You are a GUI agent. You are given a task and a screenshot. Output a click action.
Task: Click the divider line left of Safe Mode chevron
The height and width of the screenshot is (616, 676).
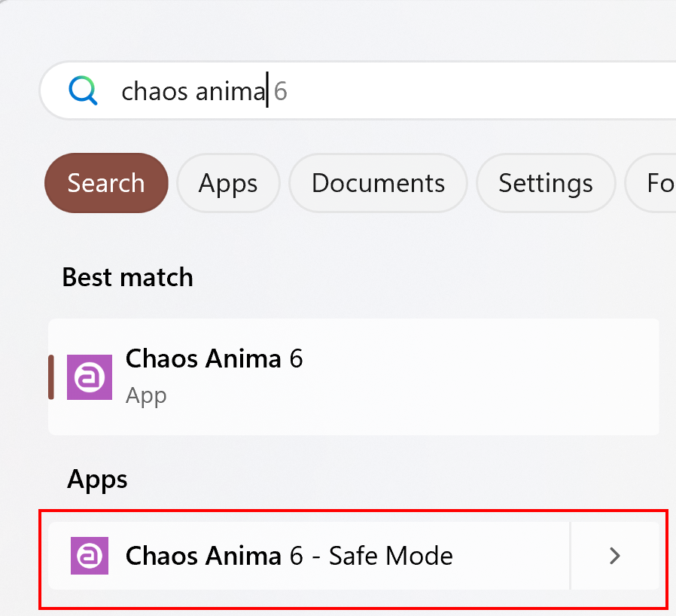[x=570, y=556]
